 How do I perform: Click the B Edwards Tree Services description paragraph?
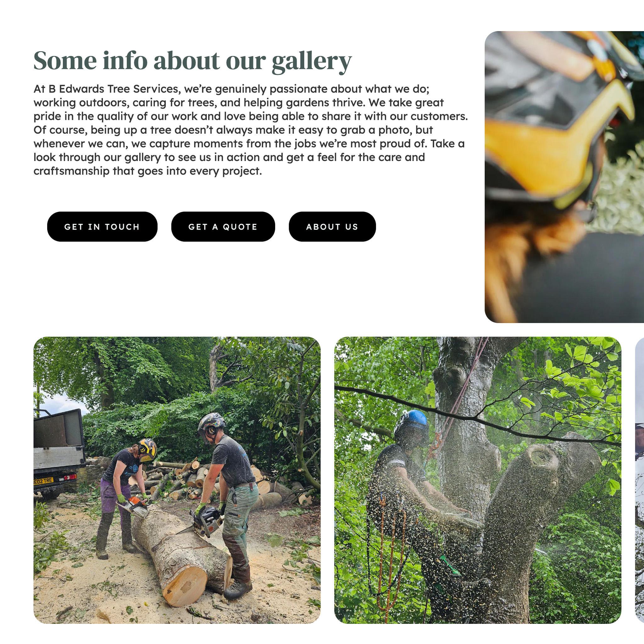251,130
